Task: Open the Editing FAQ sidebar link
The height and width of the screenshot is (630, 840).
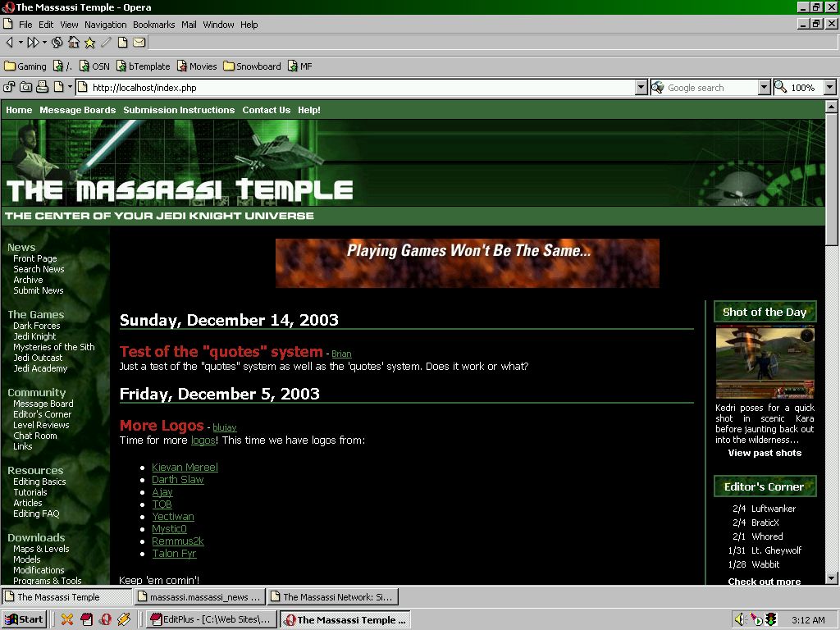Action: tap(36, 514)
